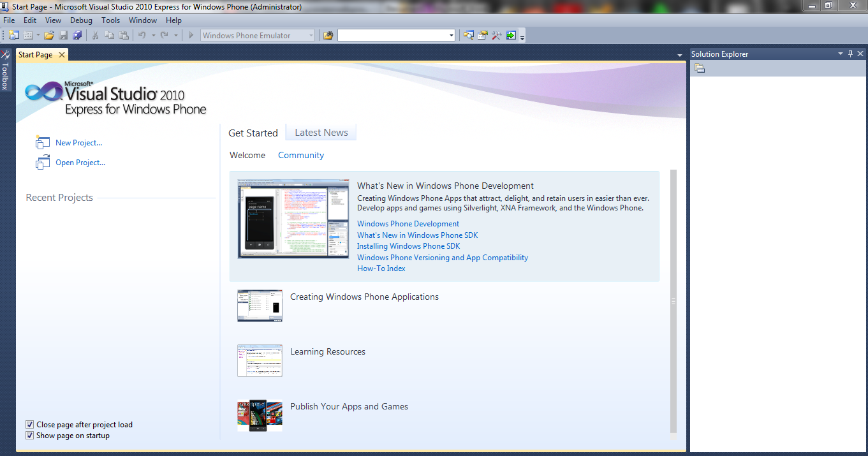Viewport: 868px width, 456px height.
Task: Open the Redo history dropdown arrow
Action: coord(175,36)
